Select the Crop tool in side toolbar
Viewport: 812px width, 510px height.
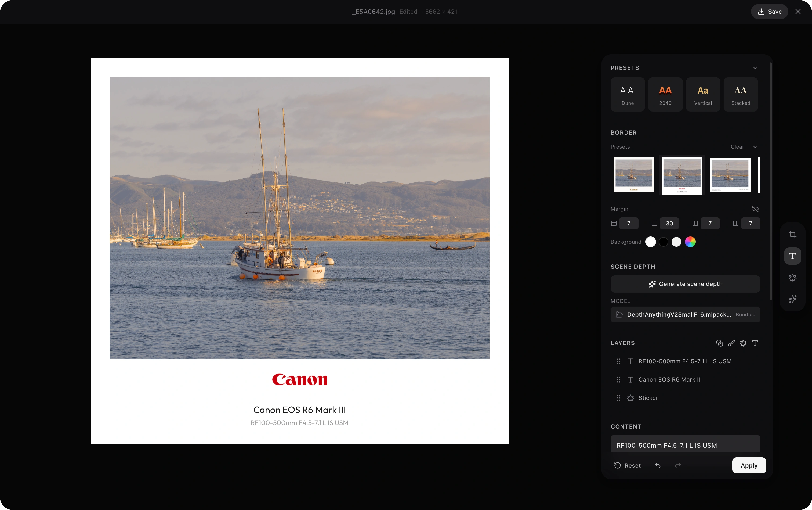tap(792, 234)
